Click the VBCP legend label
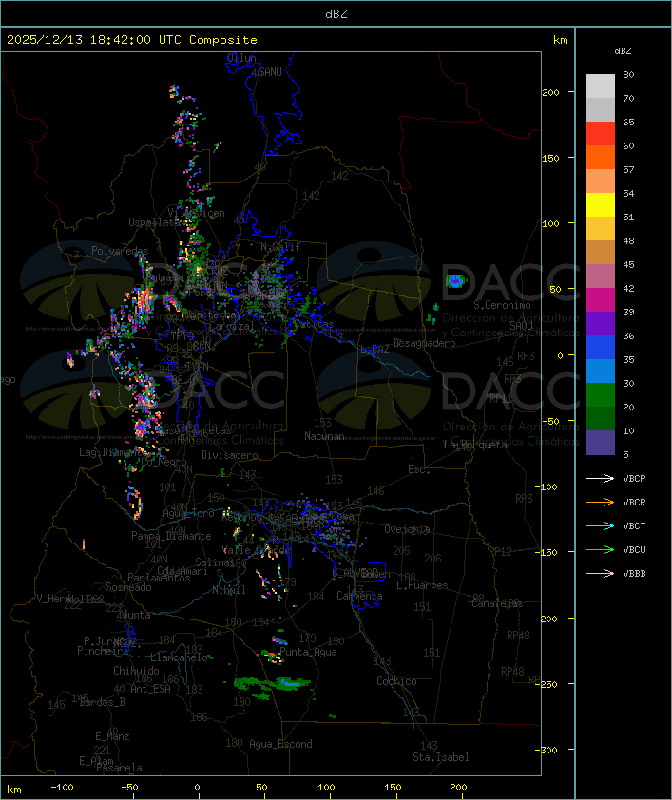 (x=634, y=479)
